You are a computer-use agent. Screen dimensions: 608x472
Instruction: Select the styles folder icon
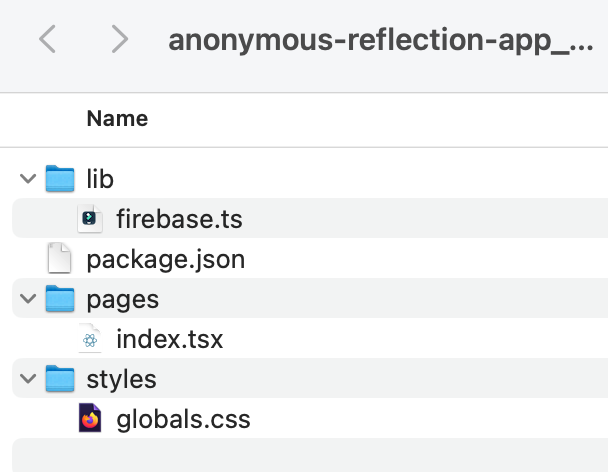click(61, 379)
